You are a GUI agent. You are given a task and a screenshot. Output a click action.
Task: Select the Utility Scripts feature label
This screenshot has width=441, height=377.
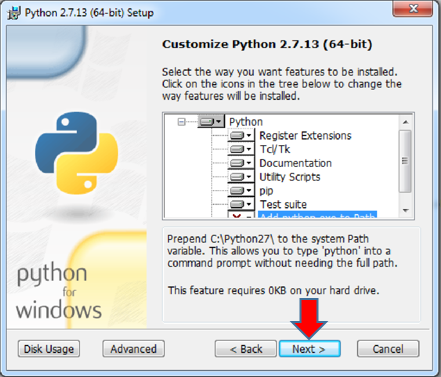(290, 177)
